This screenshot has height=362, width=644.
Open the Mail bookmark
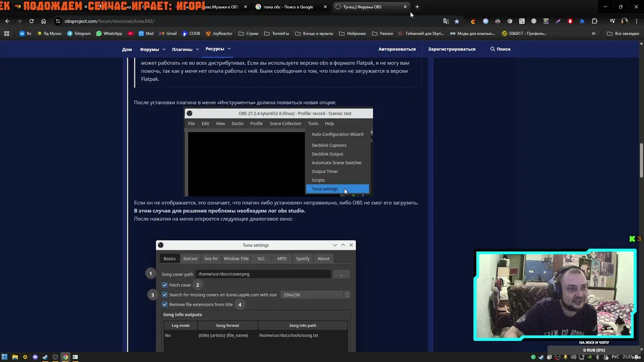click(x=146, y=34)
